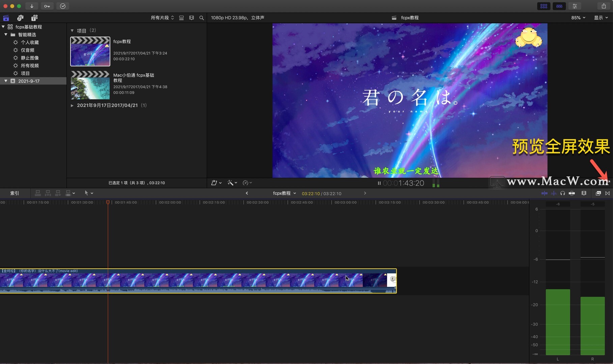Viewport: 613px width, 364px height.
Task: Click the fcpx教程 title above the viewer
Action: (410, 18)
